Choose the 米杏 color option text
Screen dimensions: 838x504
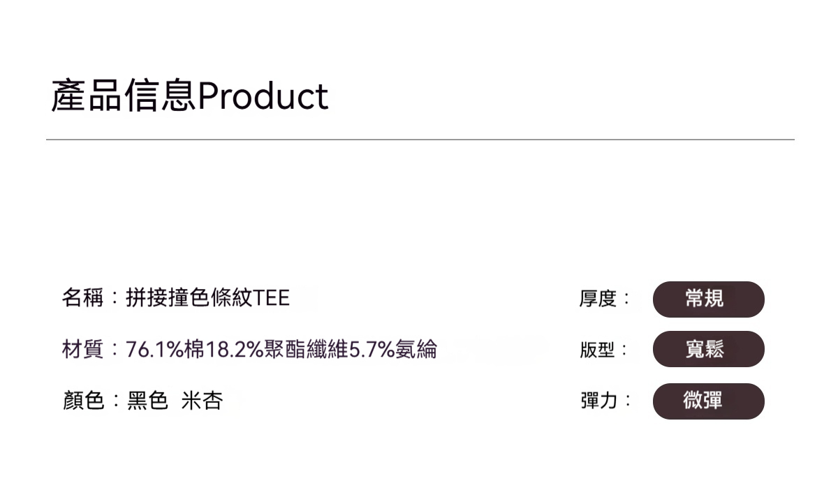202,401
